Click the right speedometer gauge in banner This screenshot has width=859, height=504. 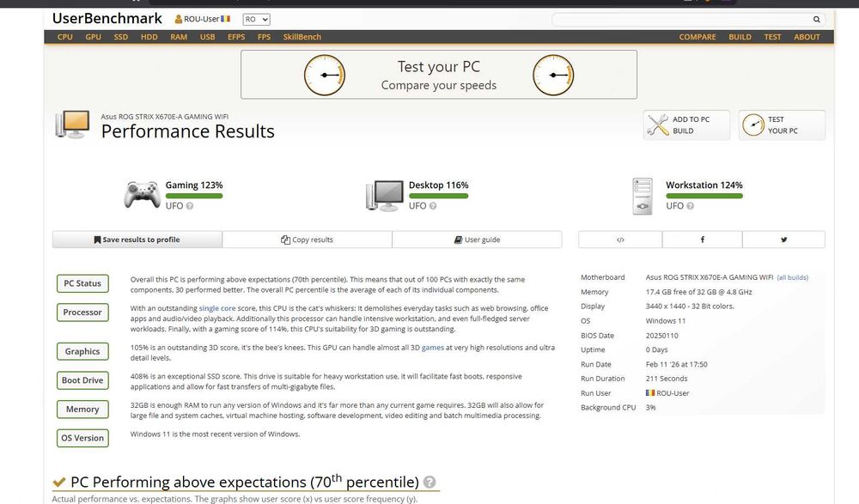pyautogui.click(x=553, y=75)
